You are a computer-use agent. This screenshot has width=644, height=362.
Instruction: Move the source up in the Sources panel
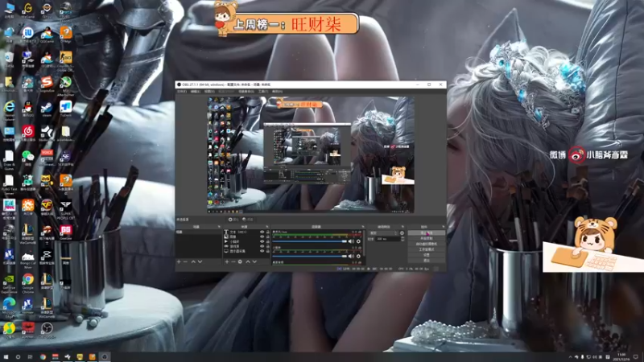pyautogui.click(x=248, y=262)
